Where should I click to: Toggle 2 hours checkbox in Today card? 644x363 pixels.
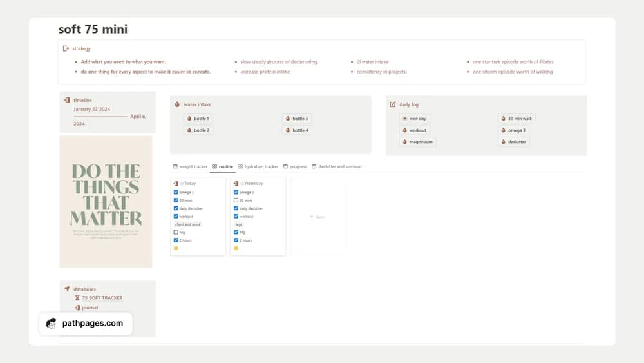(176, 240)
